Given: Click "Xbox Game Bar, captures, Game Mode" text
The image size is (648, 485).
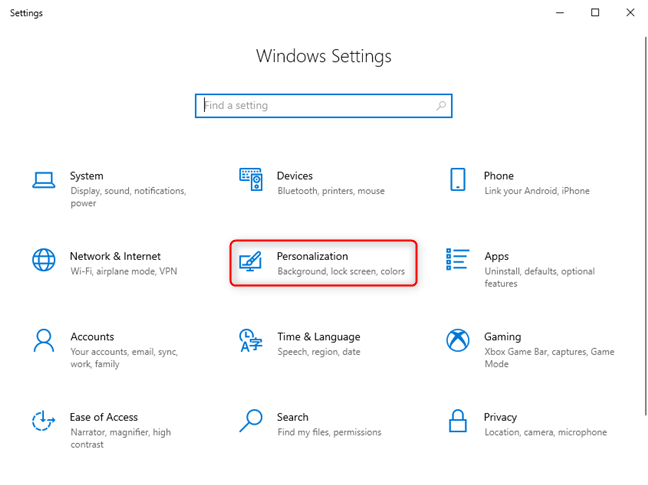Looking at the screenshot, I should click(549, 358).
